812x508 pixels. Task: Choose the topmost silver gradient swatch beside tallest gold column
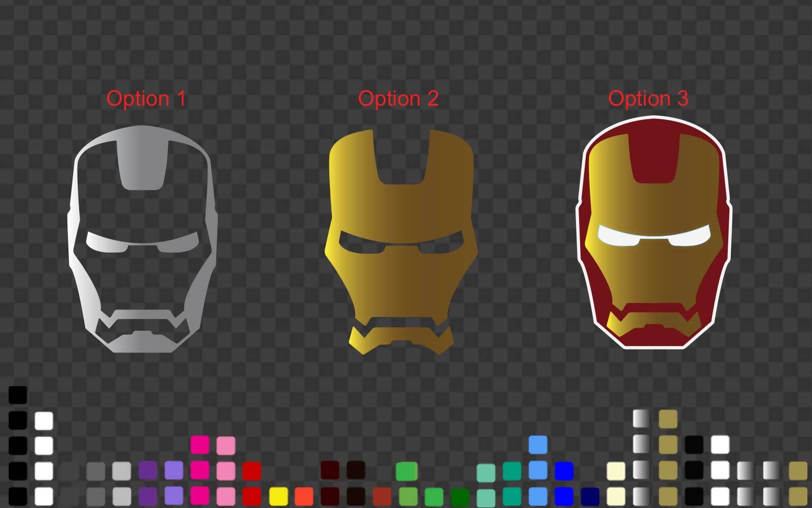(642, 420)
